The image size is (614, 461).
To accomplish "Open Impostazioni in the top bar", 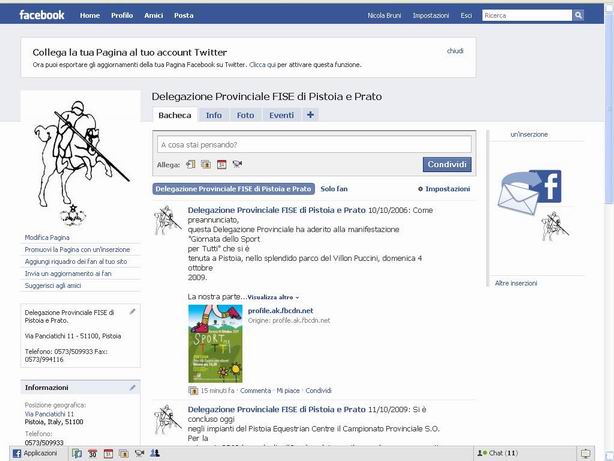I will pos(431,15).
